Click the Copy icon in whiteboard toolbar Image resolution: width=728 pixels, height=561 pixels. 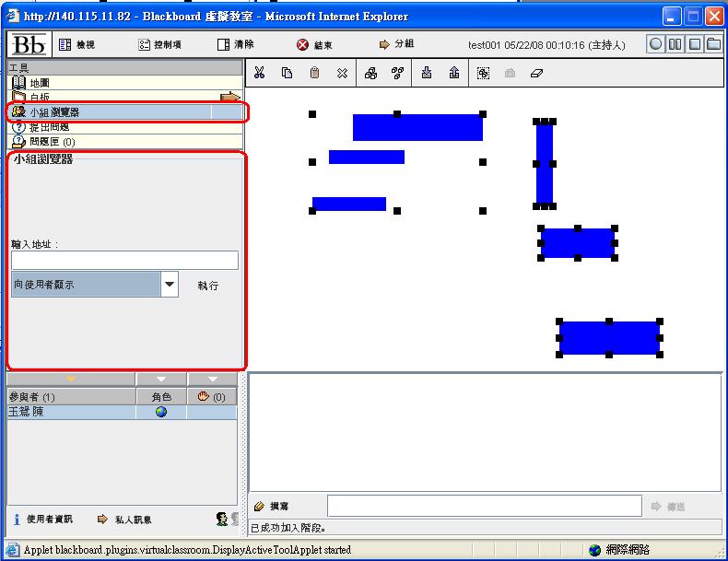tap(287, 74)
